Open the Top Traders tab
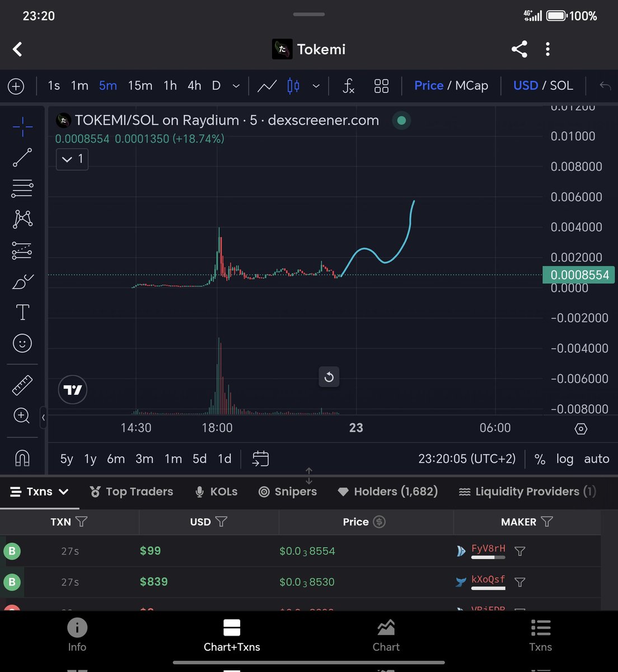 click(132, 492)
